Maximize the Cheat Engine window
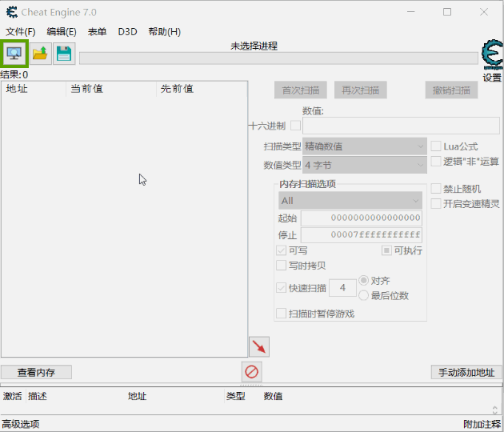Image resolution: width=504 pixels, height=432 pixels. pyautogui.click(x=447, y=12)
